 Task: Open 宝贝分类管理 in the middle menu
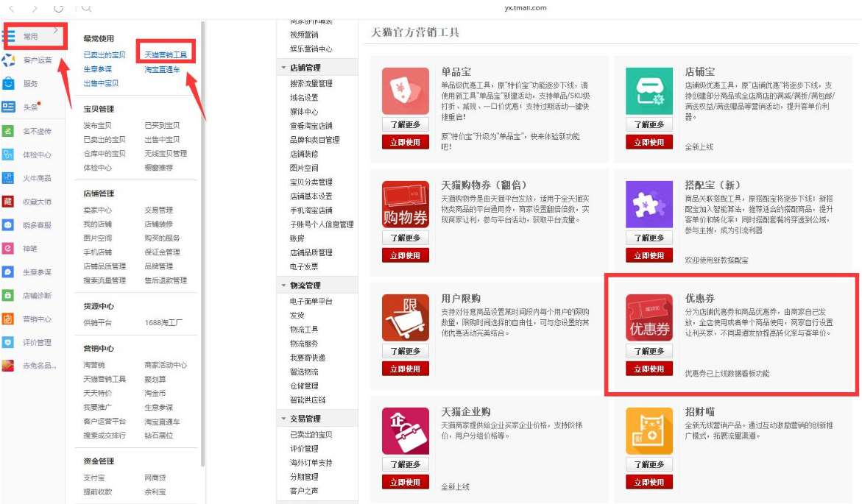coord(311,182)
